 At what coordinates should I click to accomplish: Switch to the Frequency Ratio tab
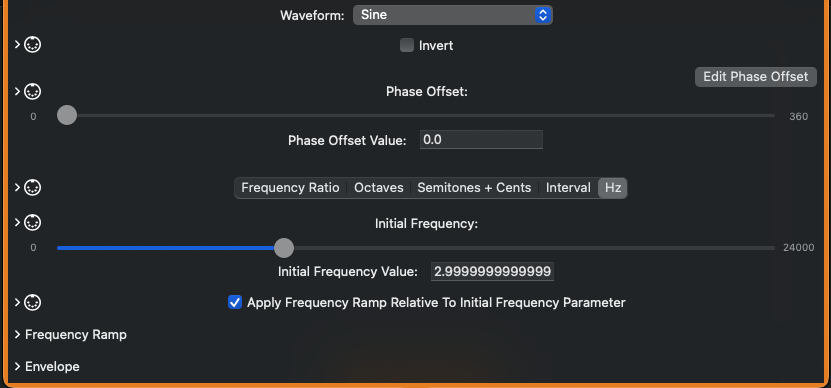point(290,188)
